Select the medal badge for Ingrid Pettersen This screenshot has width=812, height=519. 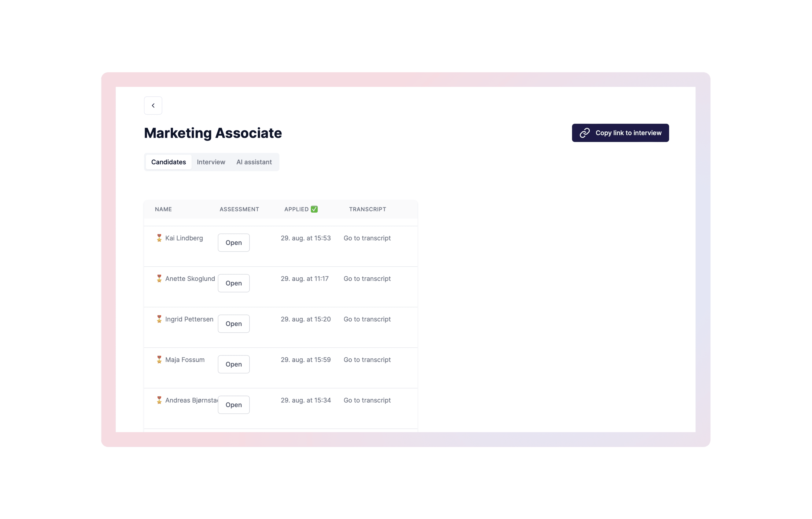(x=159, y=319)
